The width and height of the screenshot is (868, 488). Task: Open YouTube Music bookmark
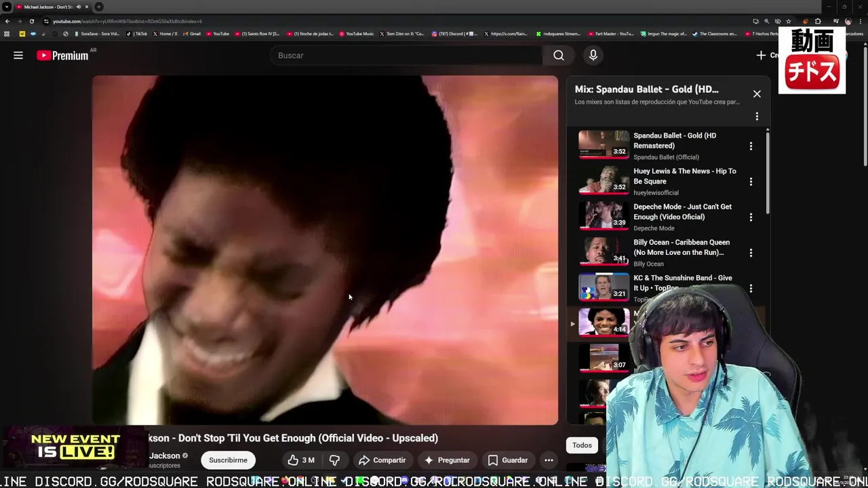pos(357,34)
